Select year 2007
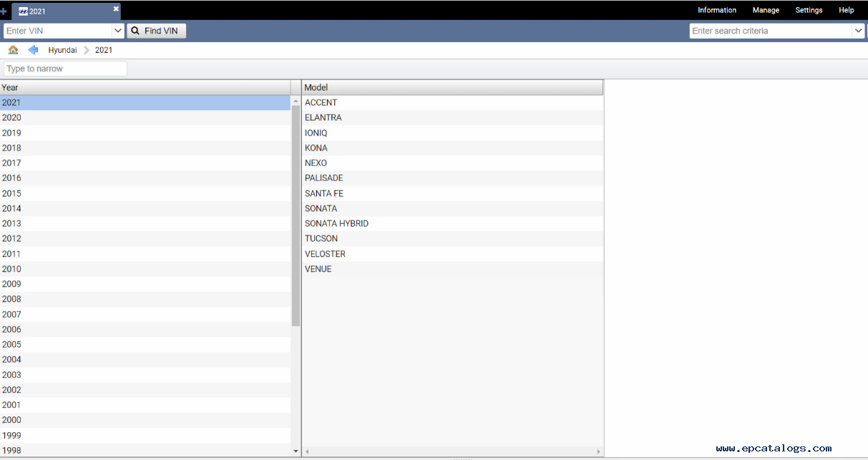868x460 pixels. point(145,314)
